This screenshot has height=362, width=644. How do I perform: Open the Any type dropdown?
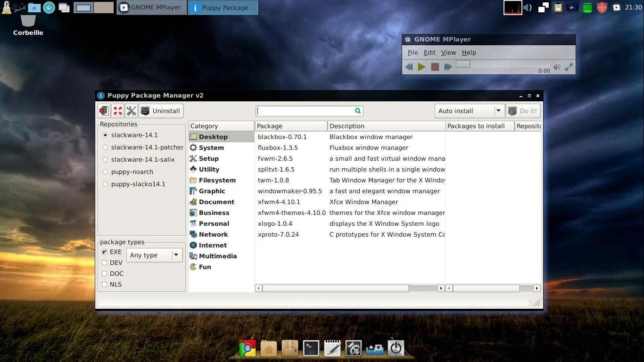coord(154,255)
